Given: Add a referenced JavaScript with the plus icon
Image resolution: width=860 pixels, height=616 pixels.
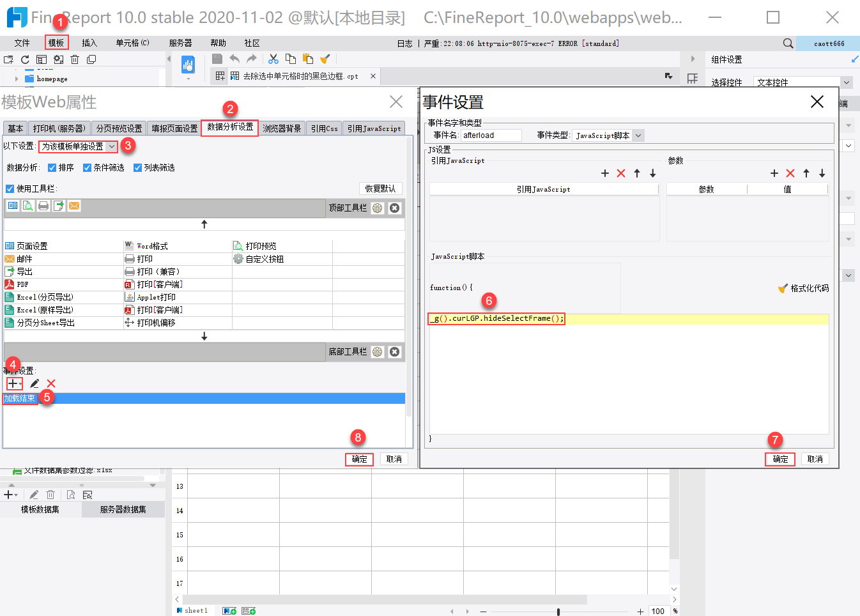Looking at the screenshot, I should (x=605, y=173).
